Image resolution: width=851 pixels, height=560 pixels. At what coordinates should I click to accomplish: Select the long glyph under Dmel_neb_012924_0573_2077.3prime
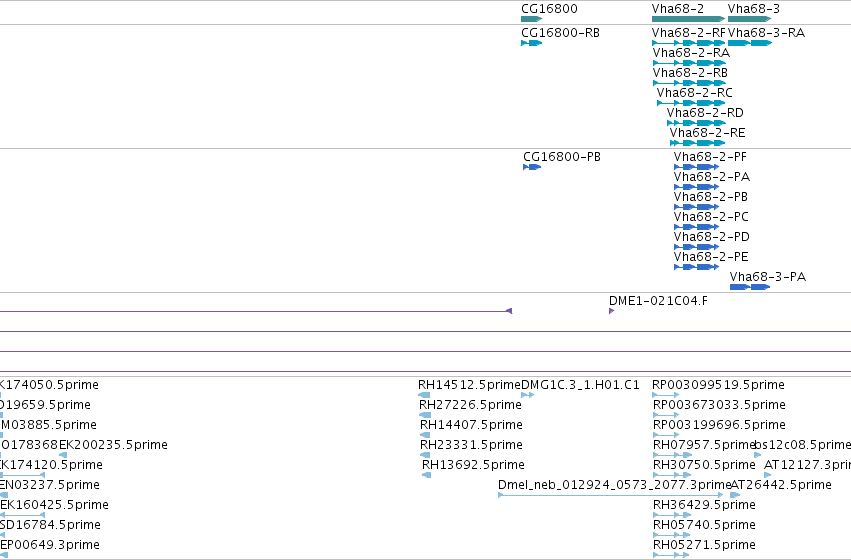click(x=611, y=495)
